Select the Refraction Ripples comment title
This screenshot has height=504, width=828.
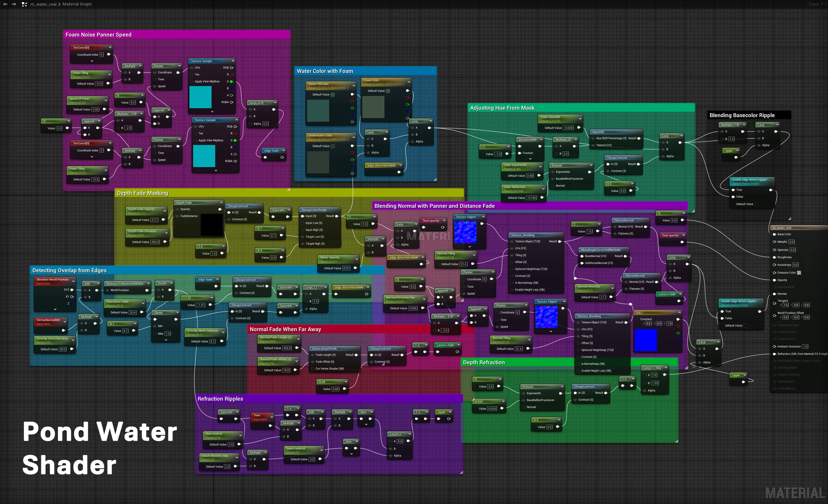click(221, 399)
